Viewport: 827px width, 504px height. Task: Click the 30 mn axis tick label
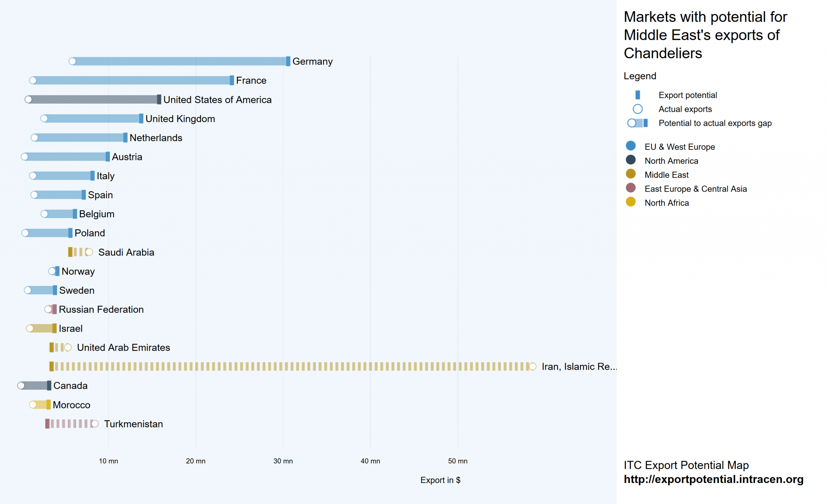pos(283,461)
